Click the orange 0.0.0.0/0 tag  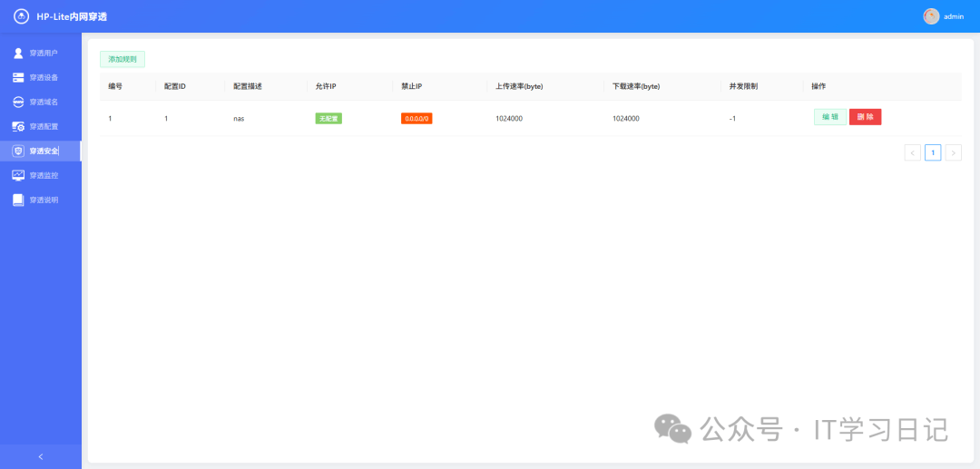pos(416,118)
